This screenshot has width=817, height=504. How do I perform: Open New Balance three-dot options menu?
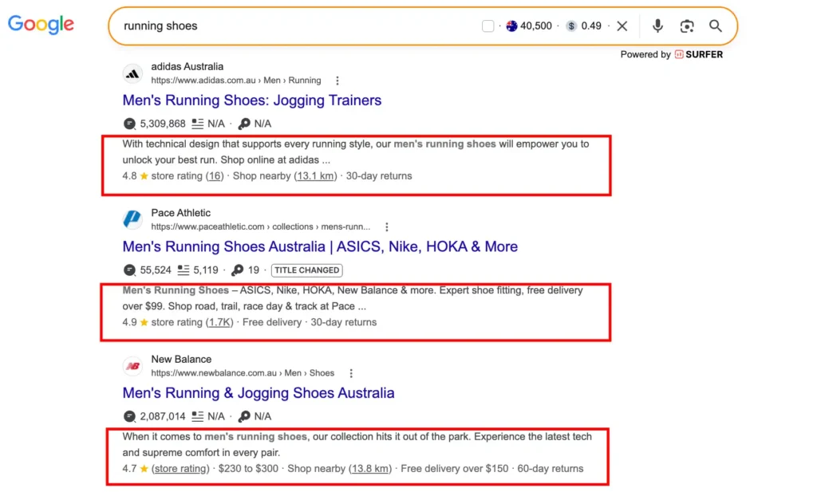click(x=351, y=373)
